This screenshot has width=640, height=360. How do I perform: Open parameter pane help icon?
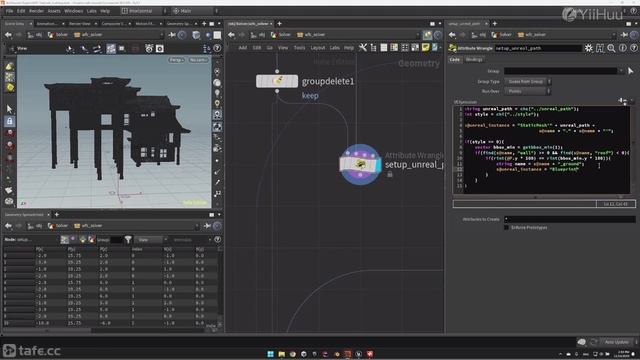pyautogui.click(x=633, y=48)
